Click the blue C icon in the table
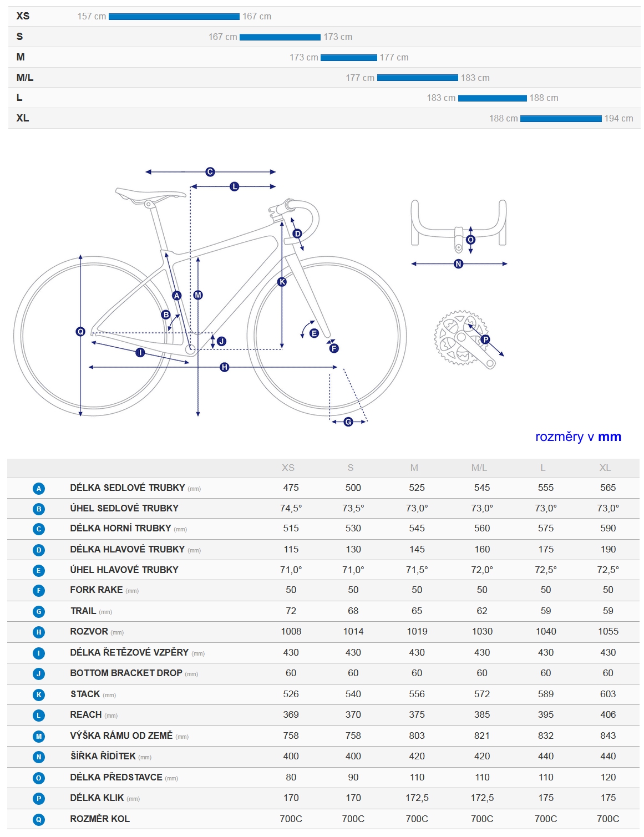 (39, 529)
